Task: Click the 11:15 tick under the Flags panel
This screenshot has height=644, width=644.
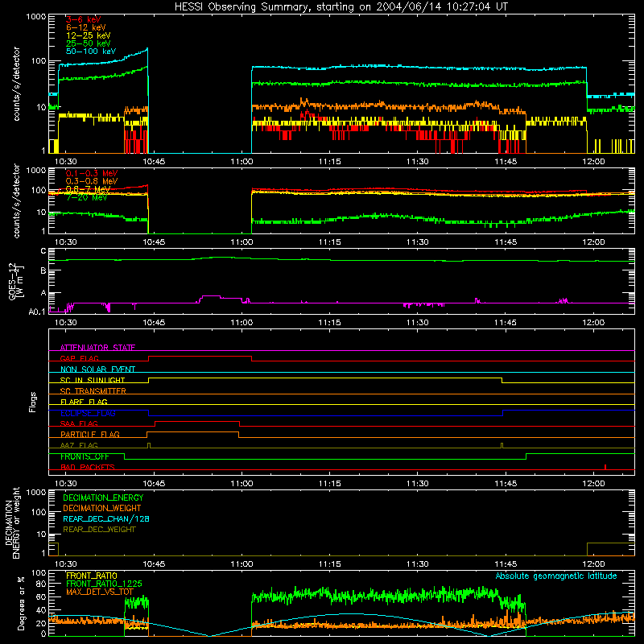Action: click(329, 484)
